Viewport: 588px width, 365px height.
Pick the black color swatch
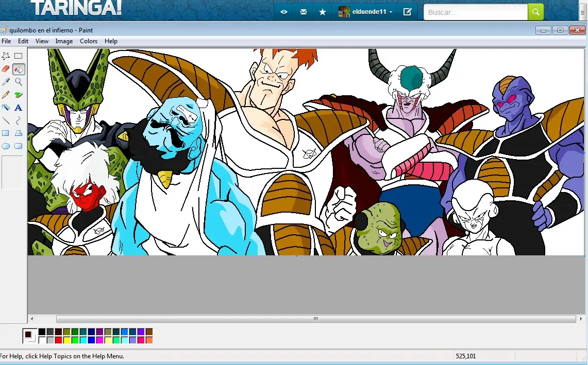tap(42, 332)
